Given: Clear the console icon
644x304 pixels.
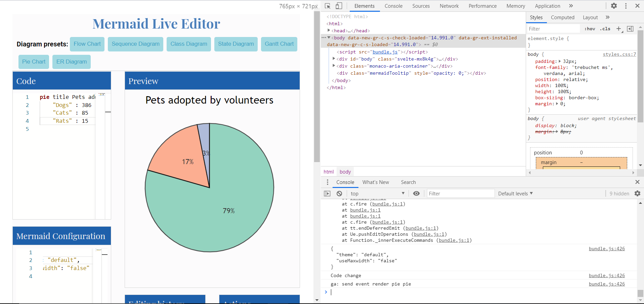Looking at the screenshot, I should coord(339,193).
